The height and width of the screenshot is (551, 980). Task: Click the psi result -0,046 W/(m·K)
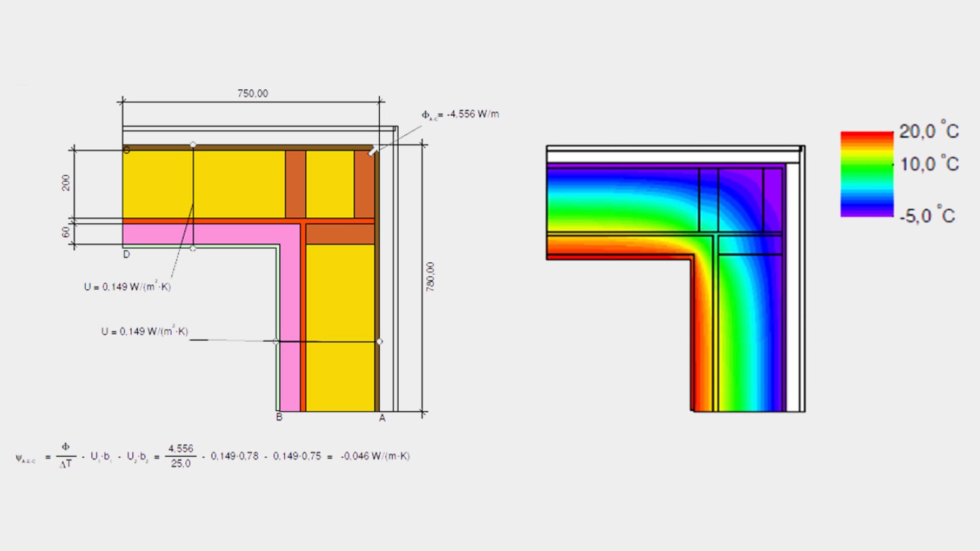(375, 456)
